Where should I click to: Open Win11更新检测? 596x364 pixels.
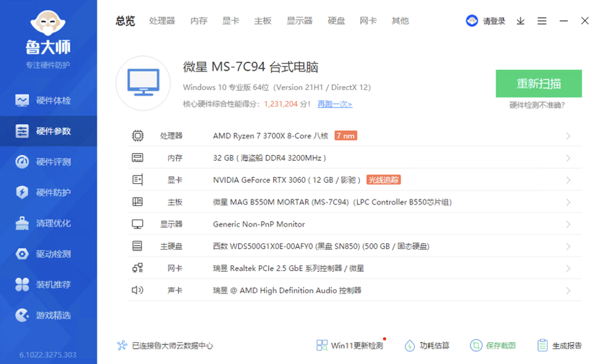pyautogui.click(x=350, y=346)
